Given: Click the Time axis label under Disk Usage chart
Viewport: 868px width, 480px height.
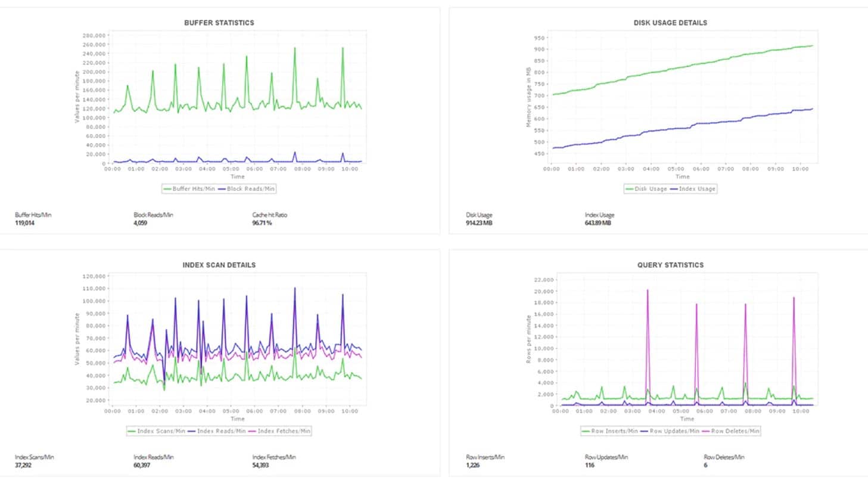Looking at the screenshot, I should click(683, 176).
